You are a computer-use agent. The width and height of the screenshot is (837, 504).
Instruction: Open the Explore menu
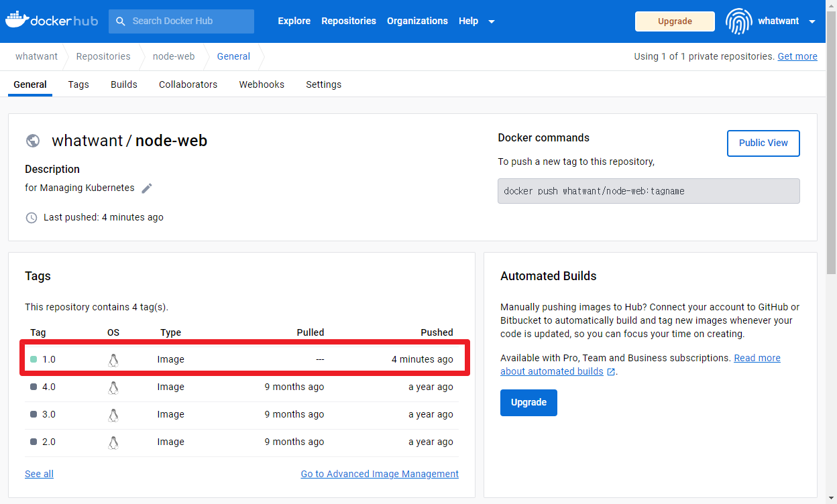(294, 21)
